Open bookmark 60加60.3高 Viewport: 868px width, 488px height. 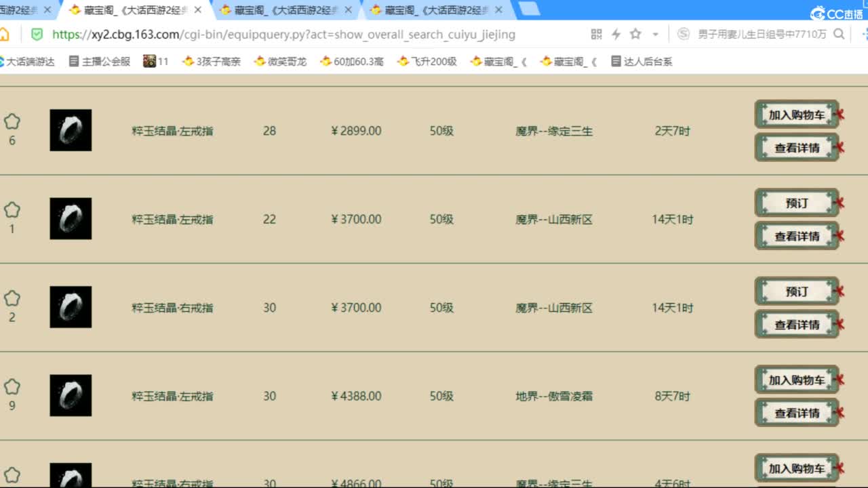pos(351,61)
